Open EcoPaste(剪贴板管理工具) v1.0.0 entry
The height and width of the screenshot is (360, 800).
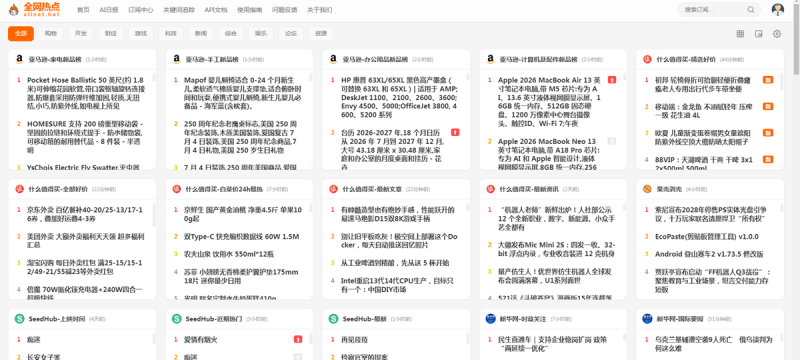(x=707, y=237)
